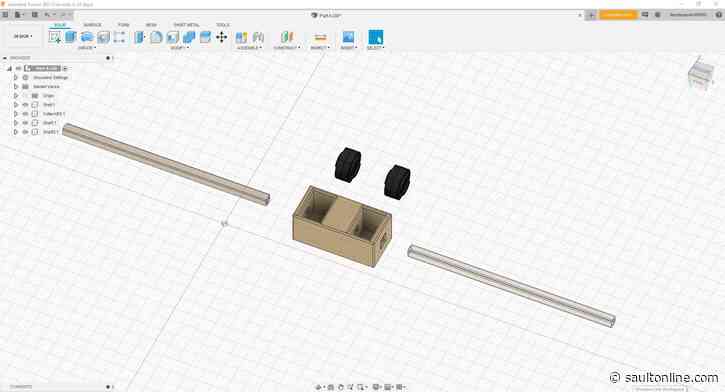Image resolution: width=725 pixels, height=392 pixels.
Task: Open Display Settings in navigation bar
Action: coord(376,387)
